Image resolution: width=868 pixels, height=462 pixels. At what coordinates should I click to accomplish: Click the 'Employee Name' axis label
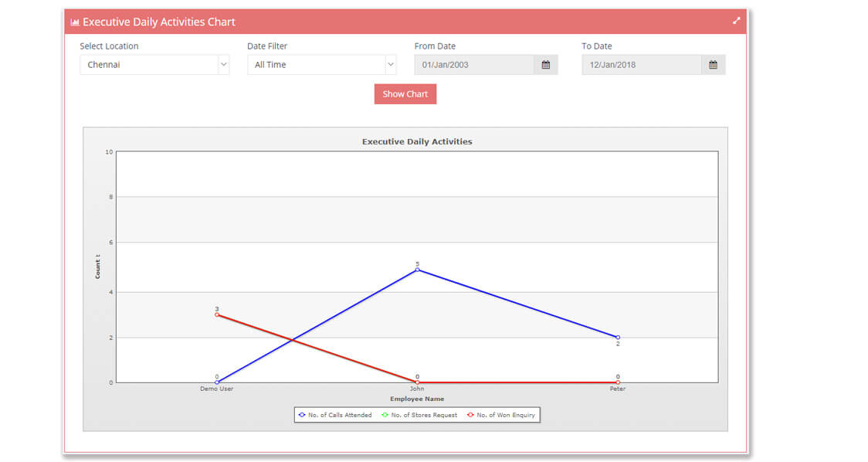pos(416,398)
